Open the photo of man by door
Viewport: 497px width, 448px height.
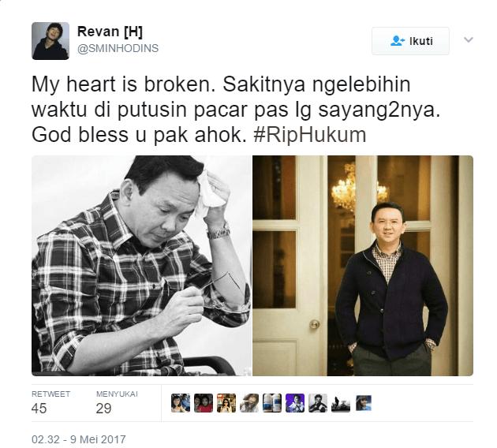coord(363,266)
